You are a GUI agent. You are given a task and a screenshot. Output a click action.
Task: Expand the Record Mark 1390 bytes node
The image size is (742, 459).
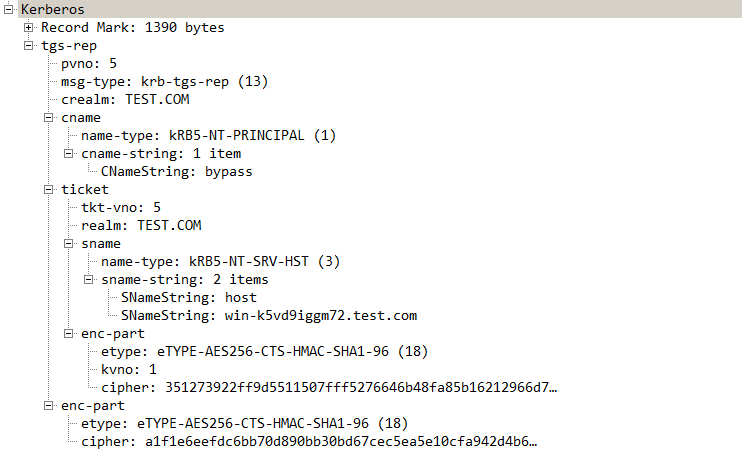pyautogui.click(x=28, y=27)
